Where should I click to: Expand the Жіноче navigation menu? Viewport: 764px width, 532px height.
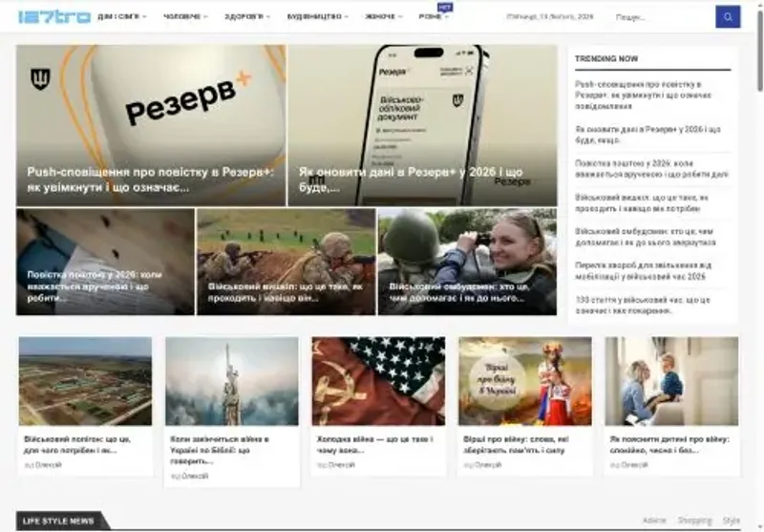coord(384,17)
